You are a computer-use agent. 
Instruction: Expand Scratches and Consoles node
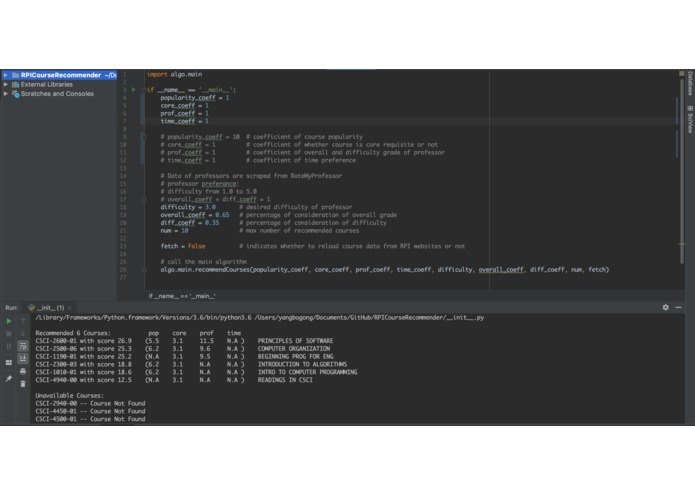[x=6, y=93]
